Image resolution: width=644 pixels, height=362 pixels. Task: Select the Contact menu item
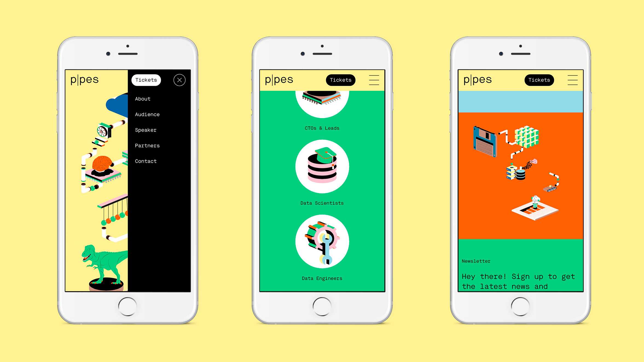(146, 161)
